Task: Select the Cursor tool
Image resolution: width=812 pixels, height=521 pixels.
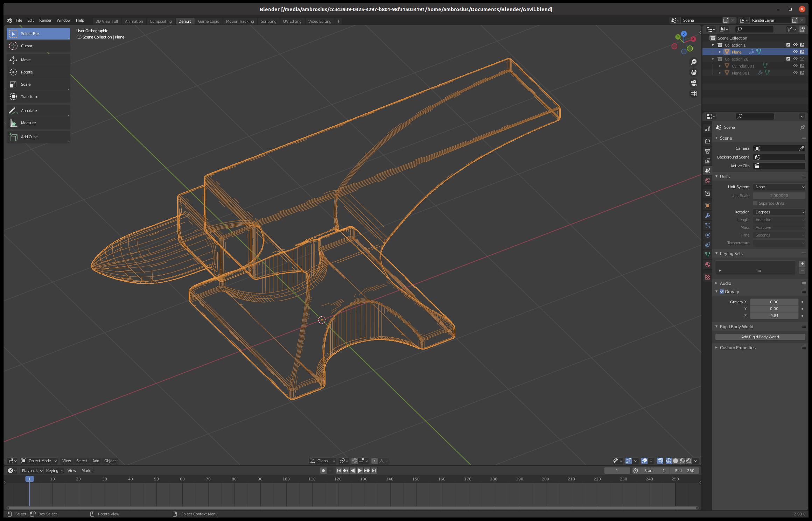Action: coord(38,46)
